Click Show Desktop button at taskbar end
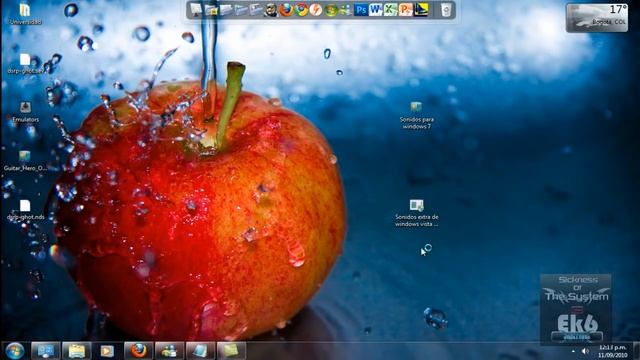Viewport: 640px width, 360px height. [x=636, y=351]
